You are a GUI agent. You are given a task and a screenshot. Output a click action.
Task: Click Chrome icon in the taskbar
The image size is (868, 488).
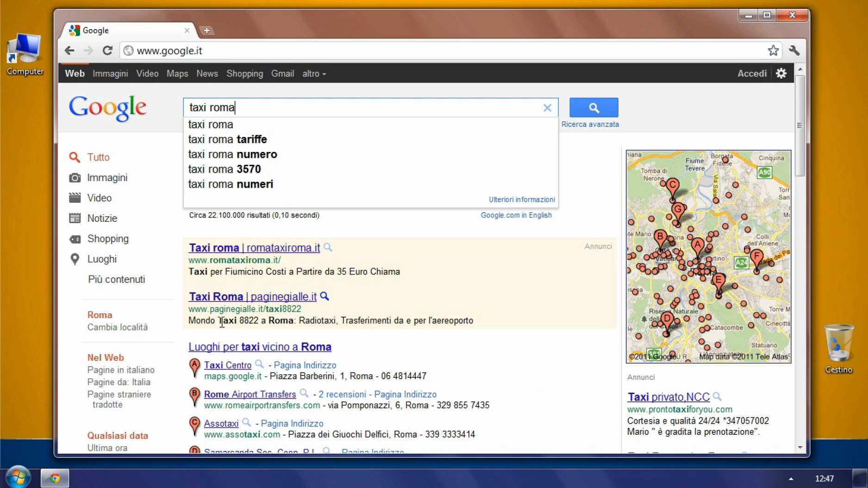tap(55, 478)
